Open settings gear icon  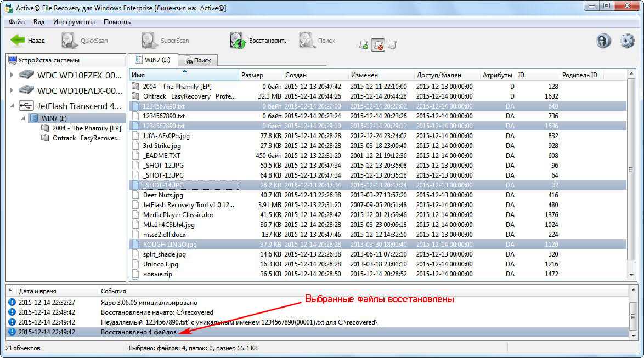click(627, 41)
